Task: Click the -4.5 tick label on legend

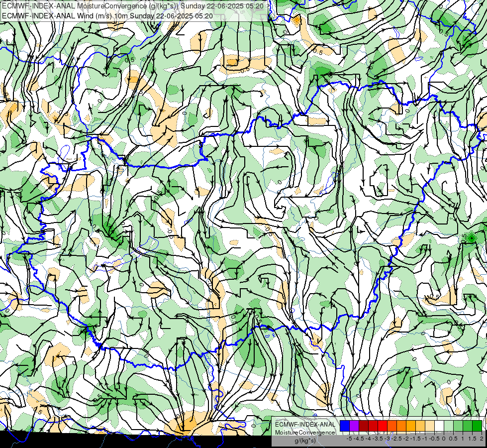Action: [x=359, y=439]
